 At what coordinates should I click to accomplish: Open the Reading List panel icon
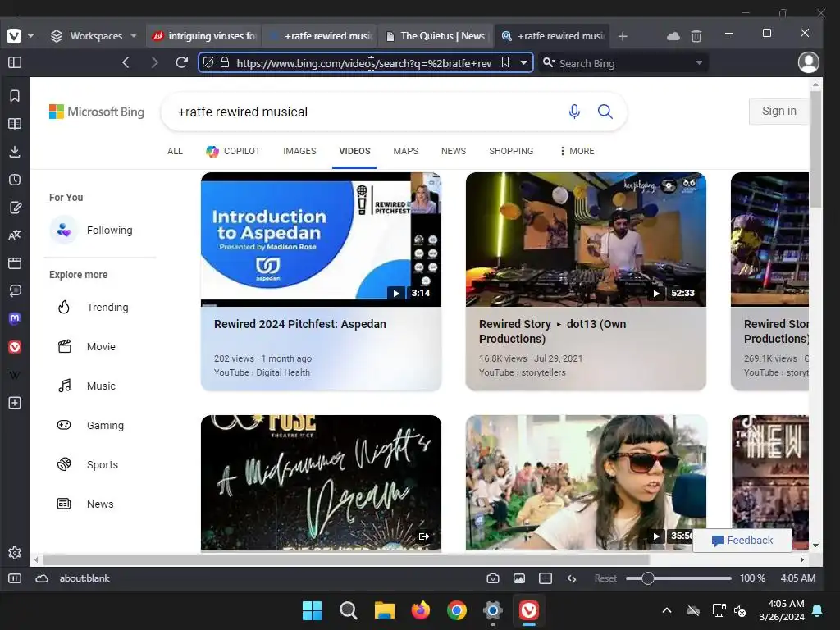[x=15, y=124]
